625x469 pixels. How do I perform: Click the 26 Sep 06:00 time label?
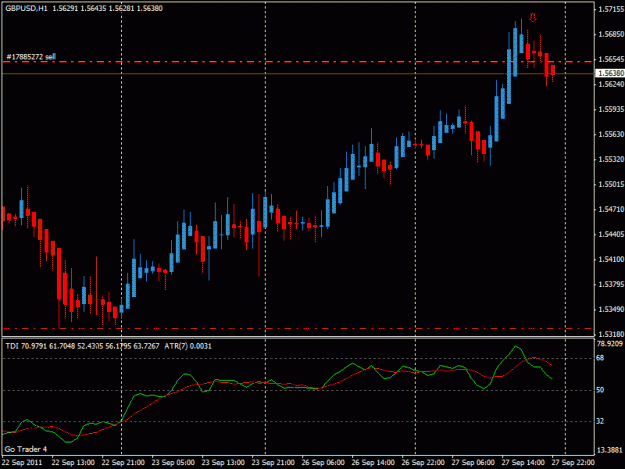point(323,463)
